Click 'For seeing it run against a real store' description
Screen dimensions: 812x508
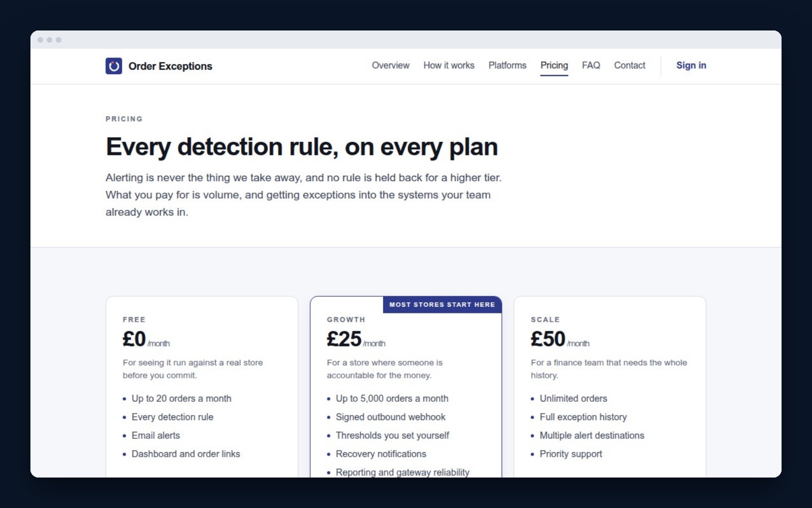pos(193,369)
